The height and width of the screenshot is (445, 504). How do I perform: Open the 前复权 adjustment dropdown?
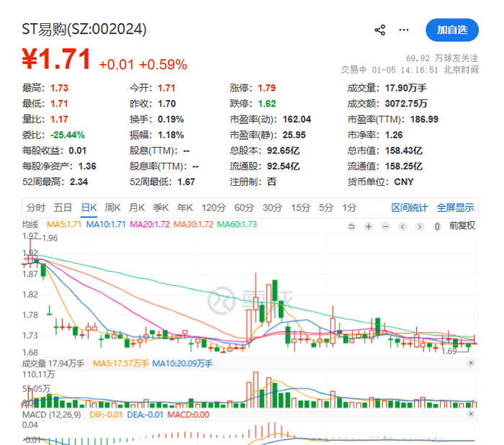[x=462, y=225]
